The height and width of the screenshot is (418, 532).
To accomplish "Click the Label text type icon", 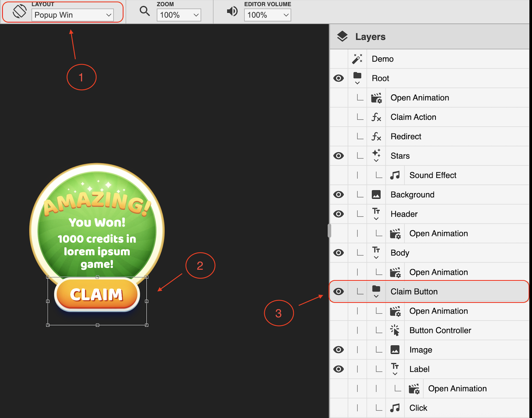I will [395, 366].
